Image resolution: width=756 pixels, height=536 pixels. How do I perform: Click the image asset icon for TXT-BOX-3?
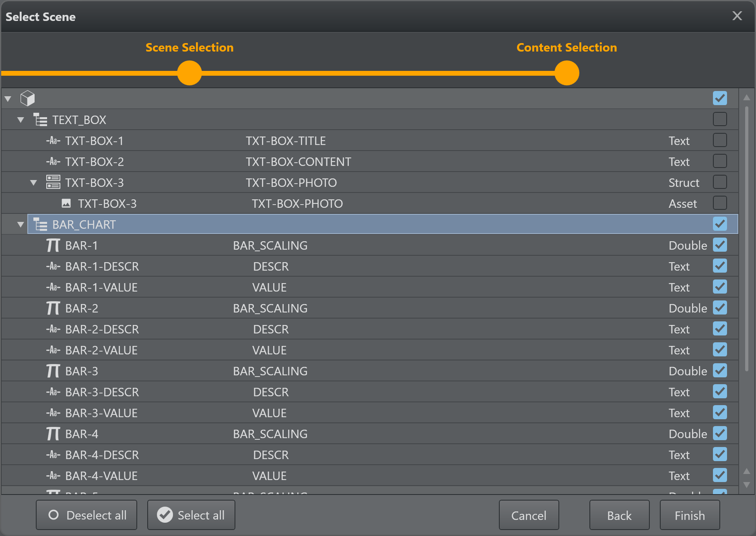click(66, 203)
